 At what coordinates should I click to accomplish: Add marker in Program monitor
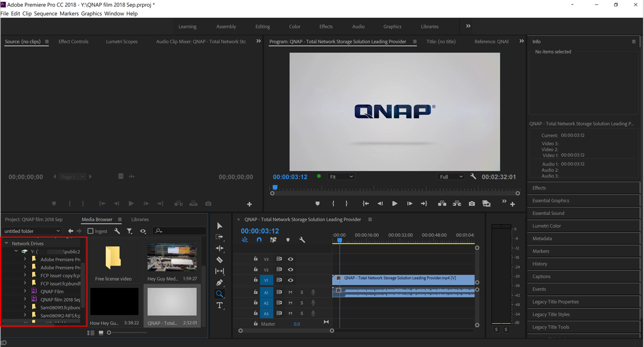318,203
